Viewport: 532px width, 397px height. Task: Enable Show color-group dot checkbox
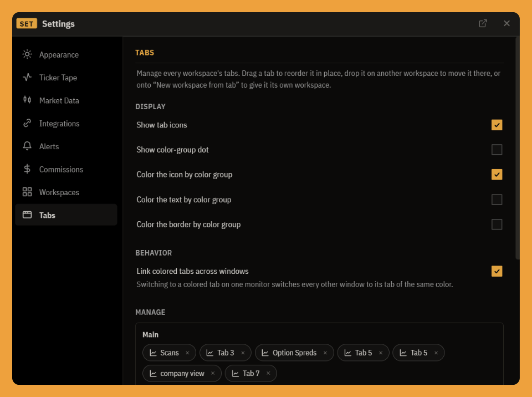pos(497,149)
